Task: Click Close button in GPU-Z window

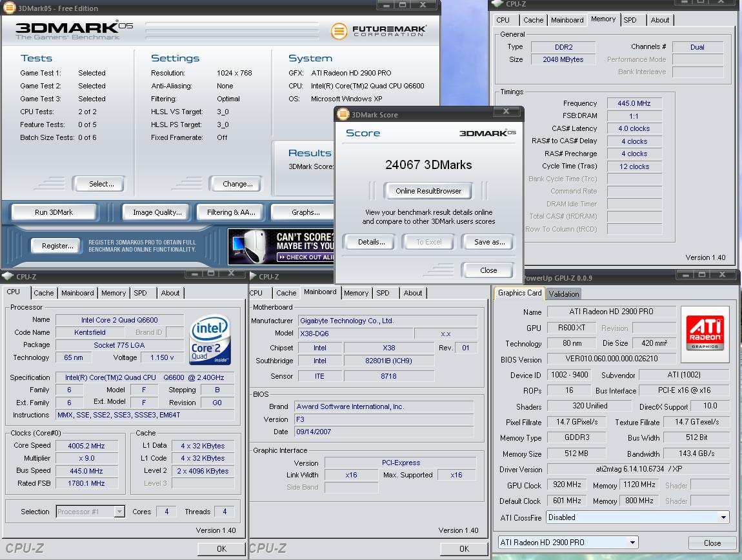Action: (712, 543)
